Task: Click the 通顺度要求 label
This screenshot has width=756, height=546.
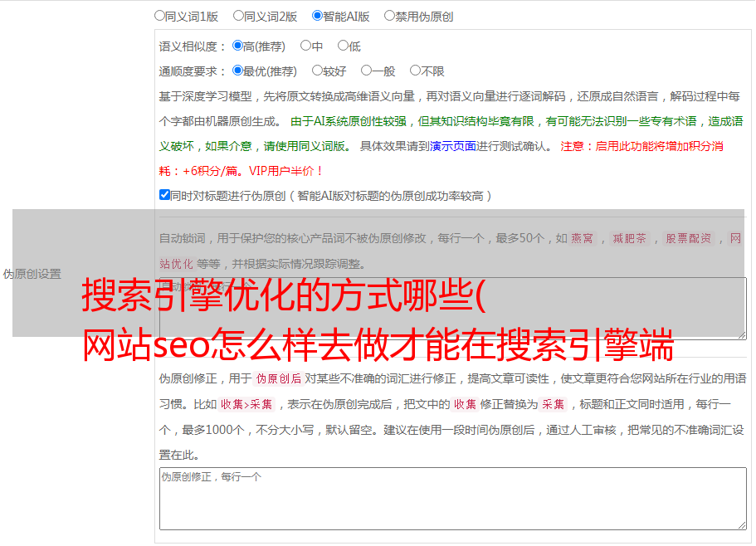Action: point(192,71)
